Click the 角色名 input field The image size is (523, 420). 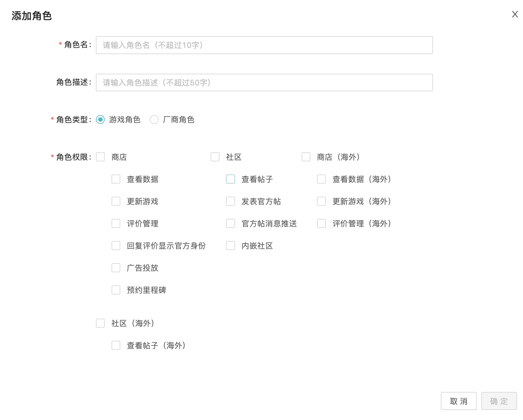point(264,45)
